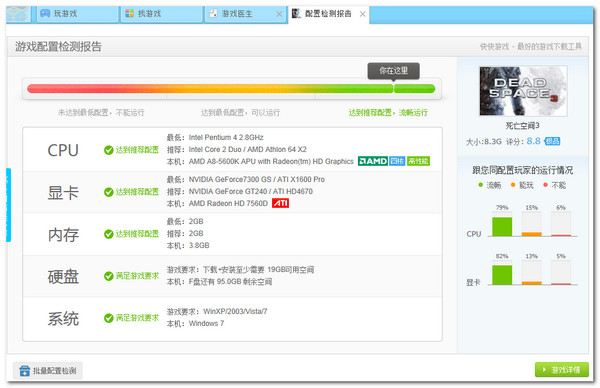
Task: Click NVIDIA GeForce GT240 recommended text
Action: click(x=251, y=191)
